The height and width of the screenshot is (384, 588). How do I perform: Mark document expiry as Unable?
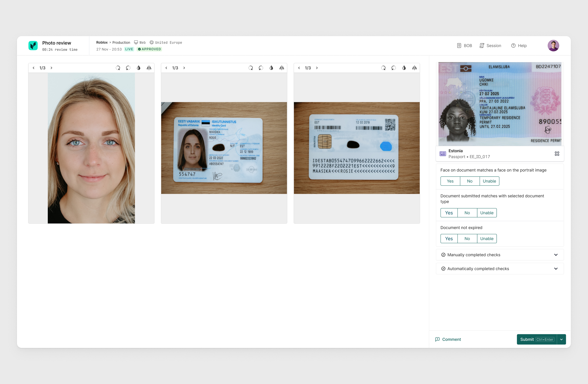point(487,238)
